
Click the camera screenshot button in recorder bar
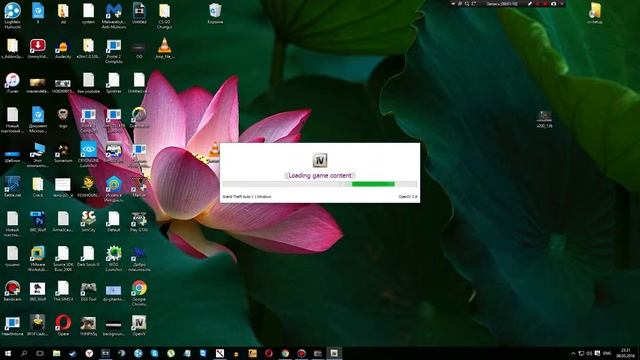point(553,3)
